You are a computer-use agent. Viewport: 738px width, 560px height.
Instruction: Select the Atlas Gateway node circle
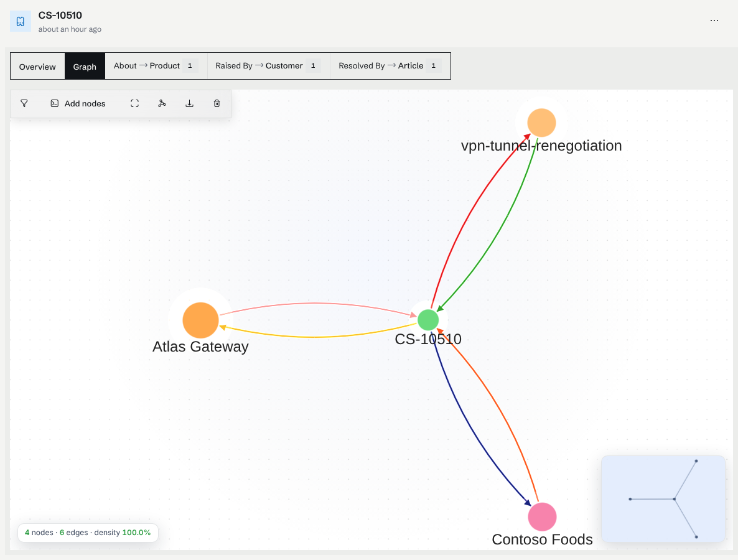[200, 320]
